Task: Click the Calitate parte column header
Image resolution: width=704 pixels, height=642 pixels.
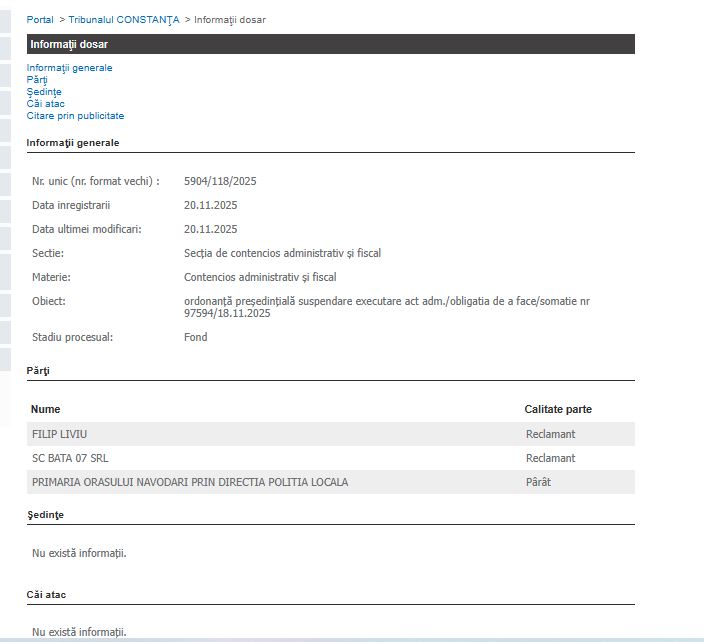Action: click(558, 409)
